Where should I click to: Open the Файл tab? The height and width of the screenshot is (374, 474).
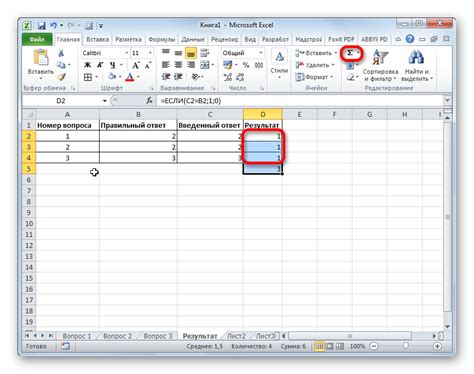37,39
